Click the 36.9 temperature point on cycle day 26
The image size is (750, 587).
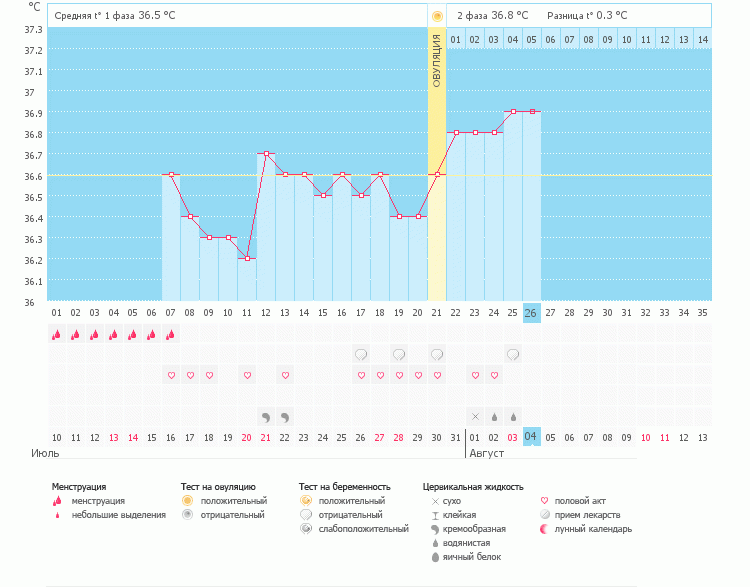[532, 112]
